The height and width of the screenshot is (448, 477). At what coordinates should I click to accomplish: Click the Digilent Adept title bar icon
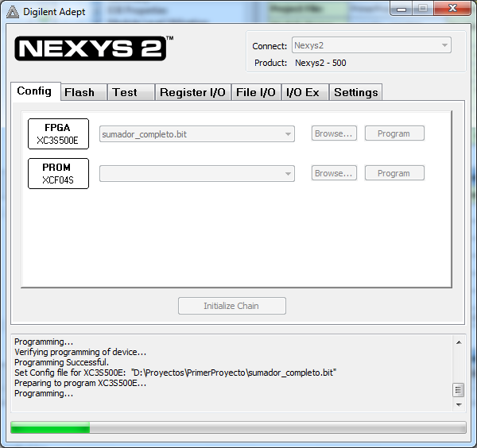click(x=13, y=12)
